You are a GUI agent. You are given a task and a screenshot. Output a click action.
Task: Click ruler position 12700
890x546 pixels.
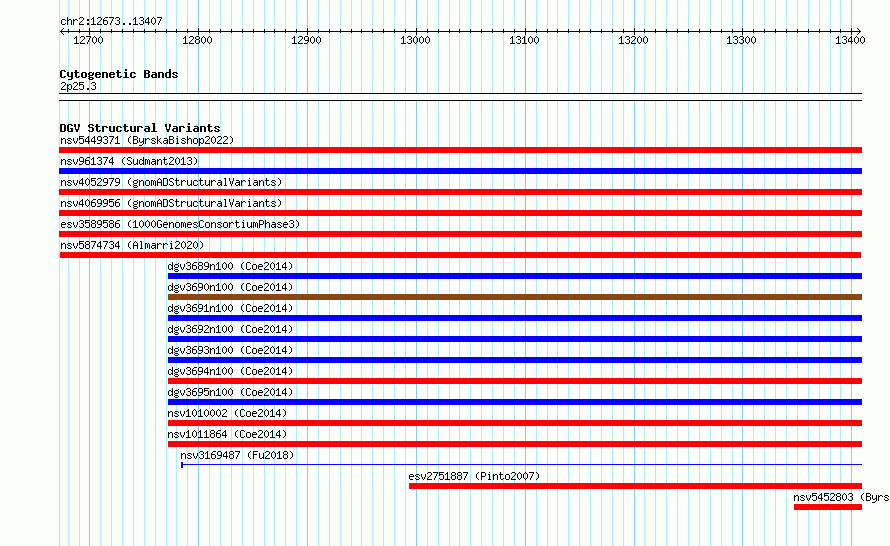pyautogui.click(x=89, y=40)
